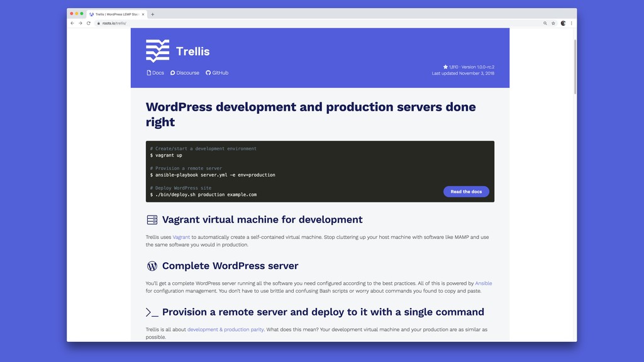Image resolution: width=644 pixels, height=362 pixels.
Task: Click the main WordPress development headline
Action: coord(311,114)
